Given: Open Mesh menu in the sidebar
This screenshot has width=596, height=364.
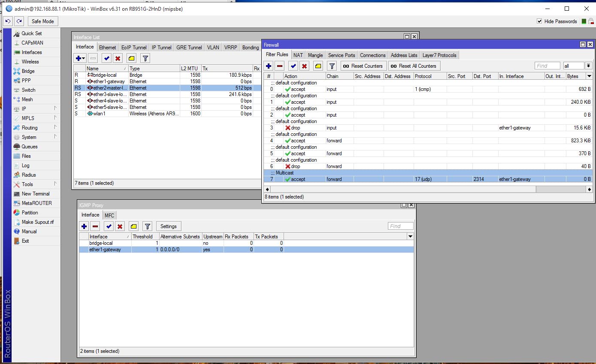Looking at the screenshot, I should click(x=27, y=99).
